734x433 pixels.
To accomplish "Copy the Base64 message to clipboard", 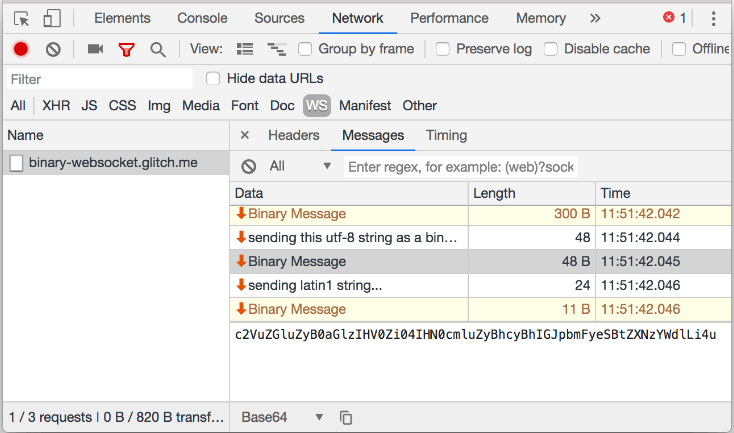I will [346, 417].
